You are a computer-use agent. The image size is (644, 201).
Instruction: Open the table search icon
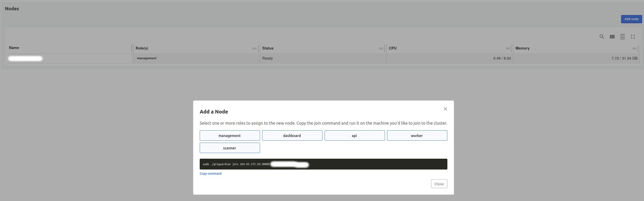click(x=602, y=37)
